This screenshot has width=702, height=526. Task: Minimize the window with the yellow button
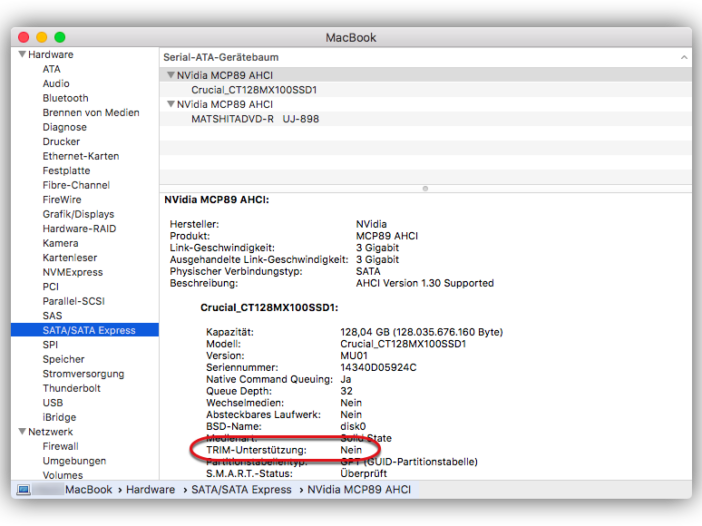pos(42,37)
